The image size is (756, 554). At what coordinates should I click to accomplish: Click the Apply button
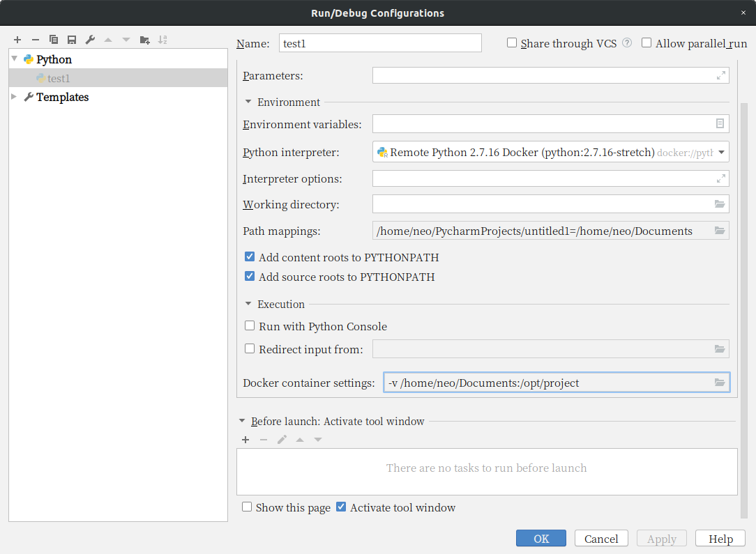(x=661, y=539)
